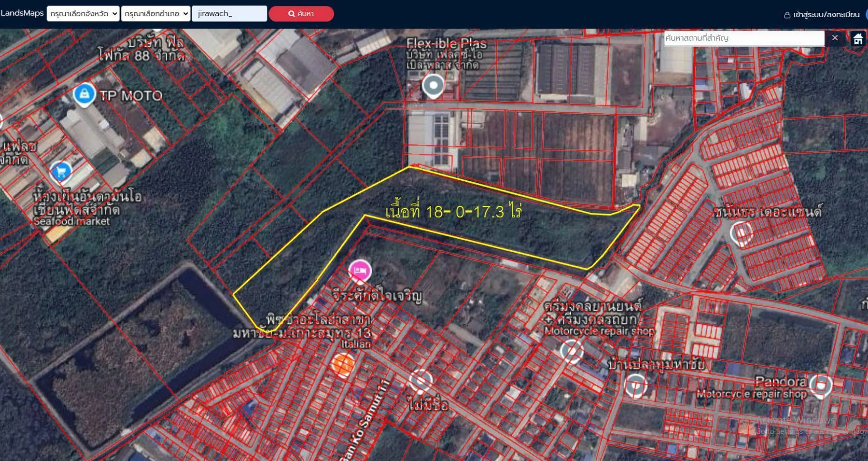
Task: Click the home icon on map
Action: click(858, 39)
